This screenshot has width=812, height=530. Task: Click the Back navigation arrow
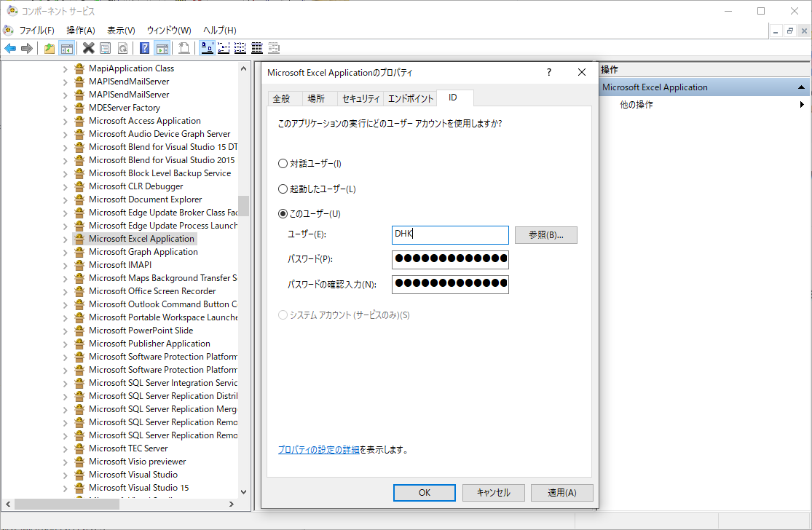(9, 48)
